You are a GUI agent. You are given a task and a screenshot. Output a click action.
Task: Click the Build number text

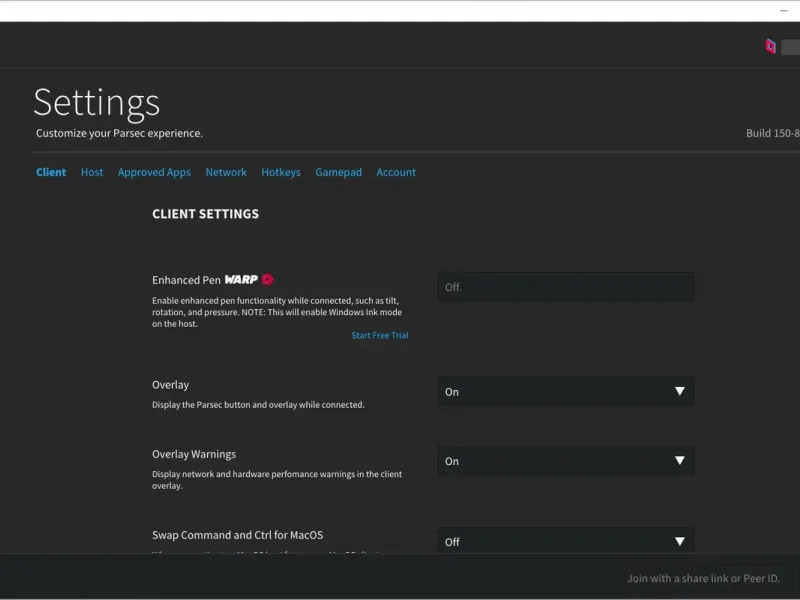click(x=772, y=133)
